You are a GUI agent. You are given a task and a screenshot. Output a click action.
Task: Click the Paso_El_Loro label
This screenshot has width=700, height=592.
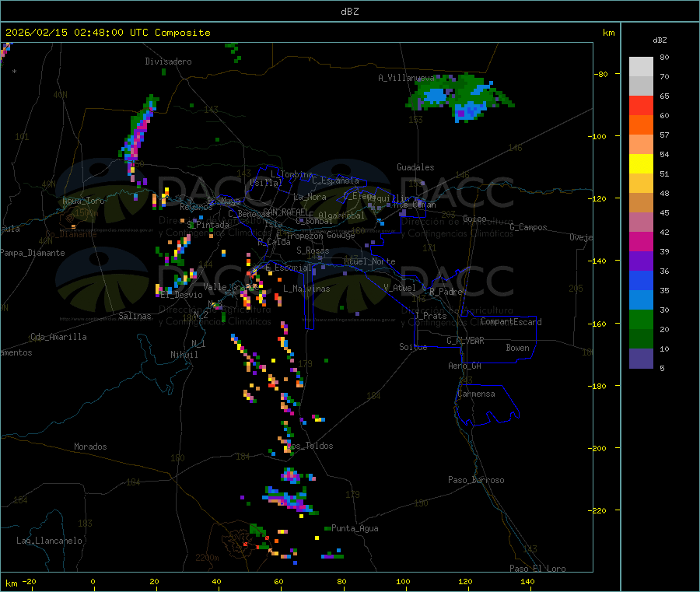[x=537, y=569]
